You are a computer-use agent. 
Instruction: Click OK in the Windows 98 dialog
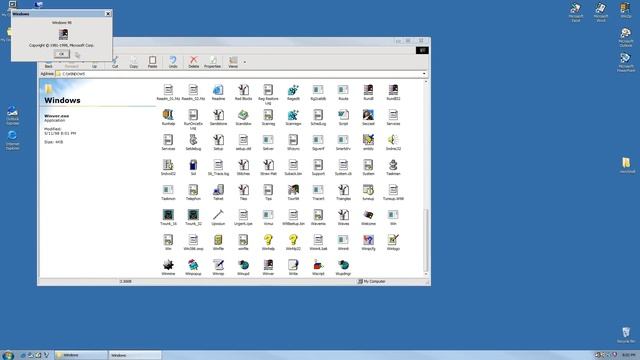coord(62,54)
